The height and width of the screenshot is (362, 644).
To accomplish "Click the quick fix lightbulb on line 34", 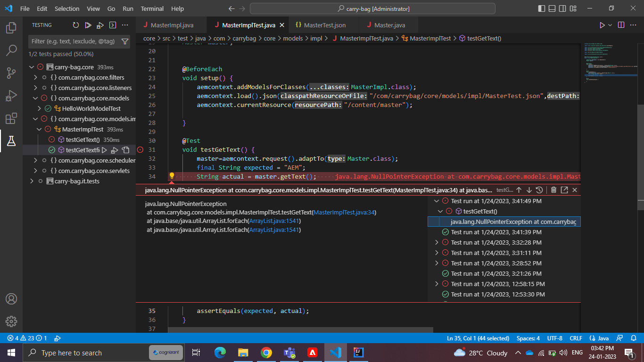I will pyautogui.click(x=172, y=175).
